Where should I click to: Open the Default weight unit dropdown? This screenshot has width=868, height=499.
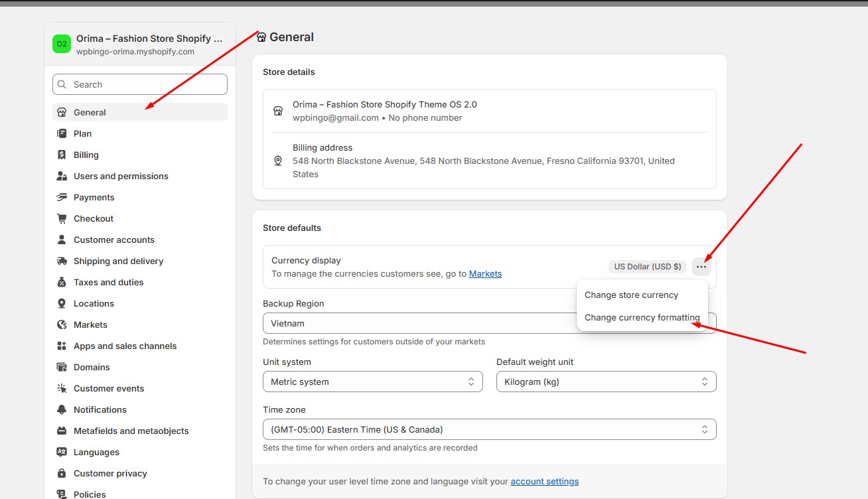click(x=606, y=382)
